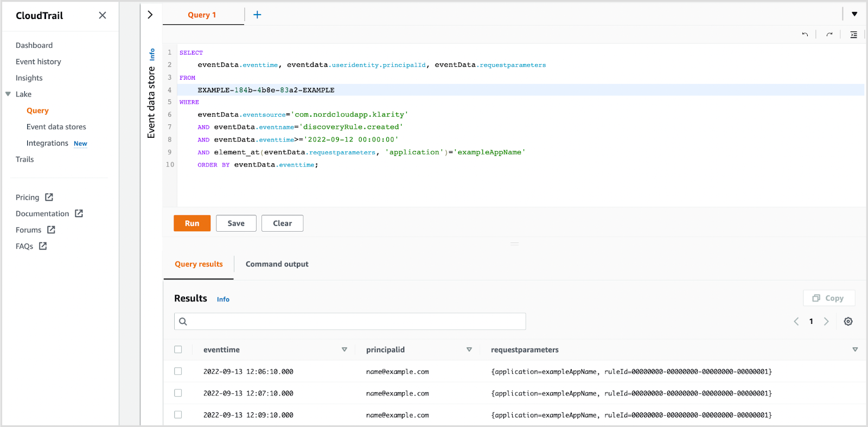The image size is (868, 427).
Task: Click the redo arrow in the query editor
Action: [x=829, y=35]
